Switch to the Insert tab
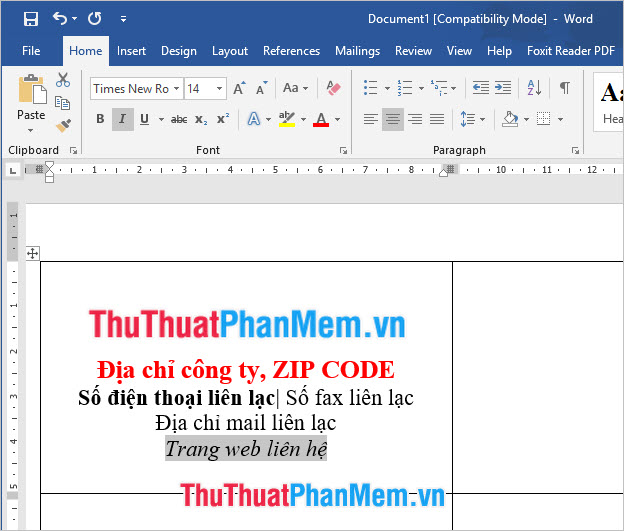Screen dimensions: 624x531 point(131,51)
